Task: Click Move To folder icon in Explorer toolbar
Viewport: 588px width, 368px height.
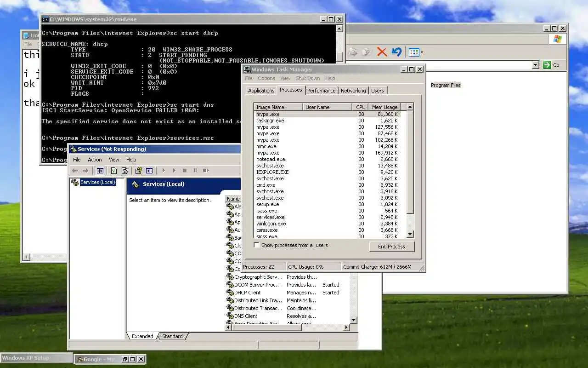Action: pos(353,52)
